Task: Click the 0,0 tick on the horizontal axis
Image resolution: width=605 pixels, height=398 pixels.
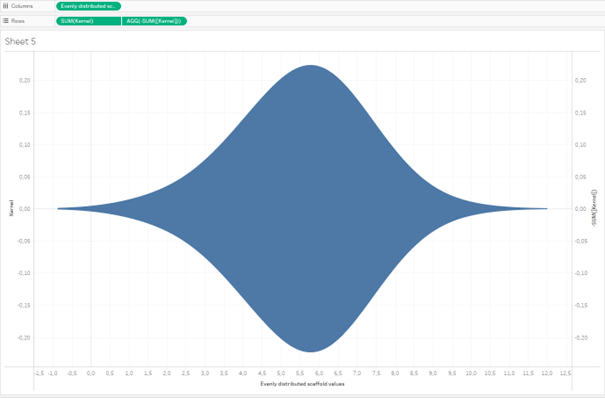Action: [x=91, y=373]
